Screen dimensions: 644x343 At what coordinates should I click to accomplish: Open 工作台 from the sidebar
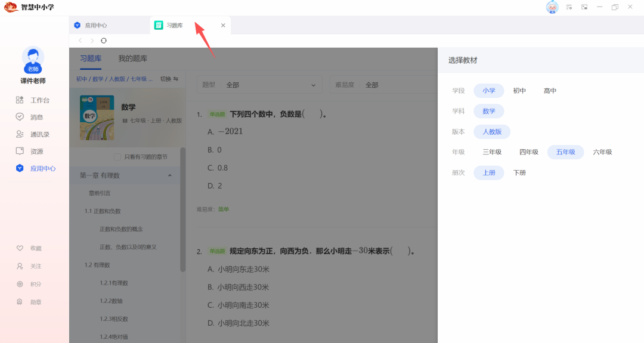[39, 100]
